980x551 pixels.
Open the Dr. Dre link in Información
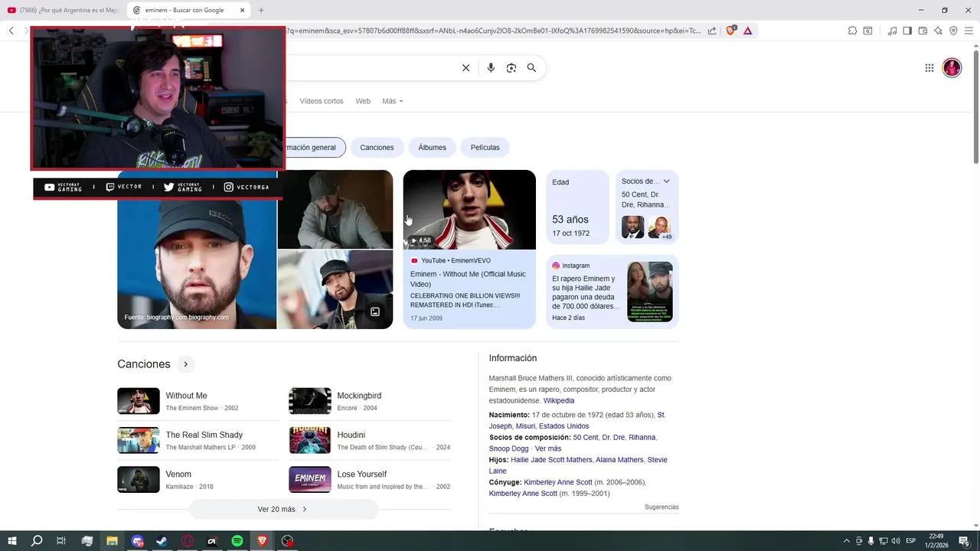[612, 438]
